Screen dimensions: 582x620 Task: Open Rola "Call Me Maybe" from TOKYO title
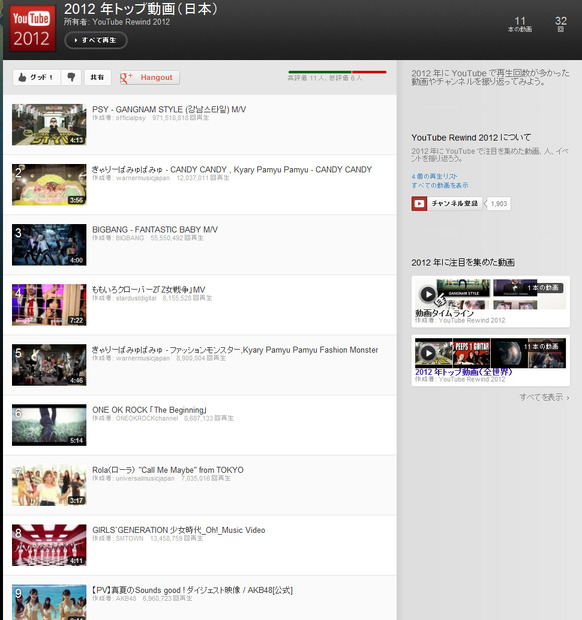click(x=168, y=470)
